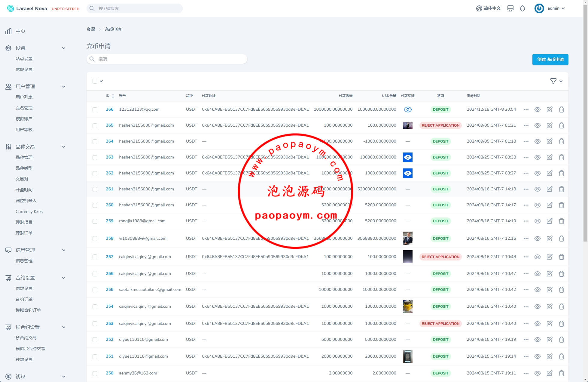This screenshot has height=382, width=588.
Task: Focus the global search box in header
Action: click(x=135, y=8)
